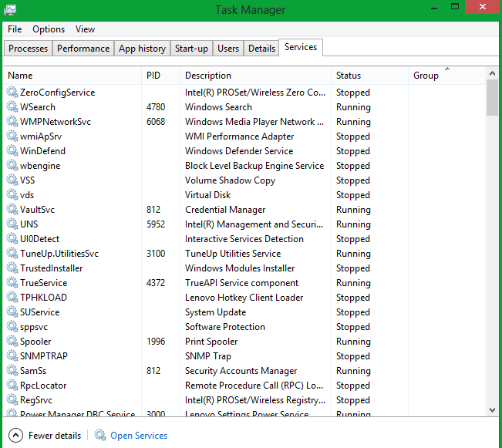Open the Options menu

click(x=49, y=29)
